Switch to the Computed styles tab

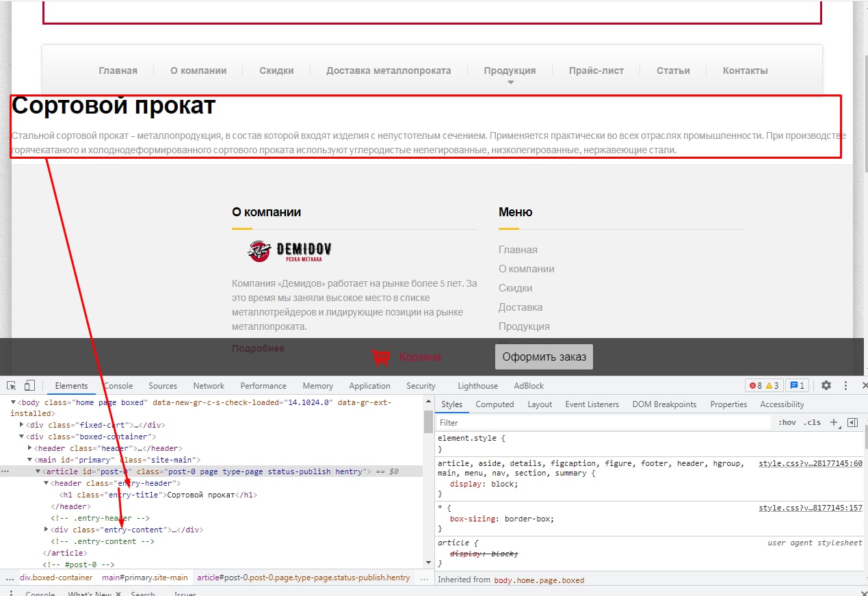495,404
